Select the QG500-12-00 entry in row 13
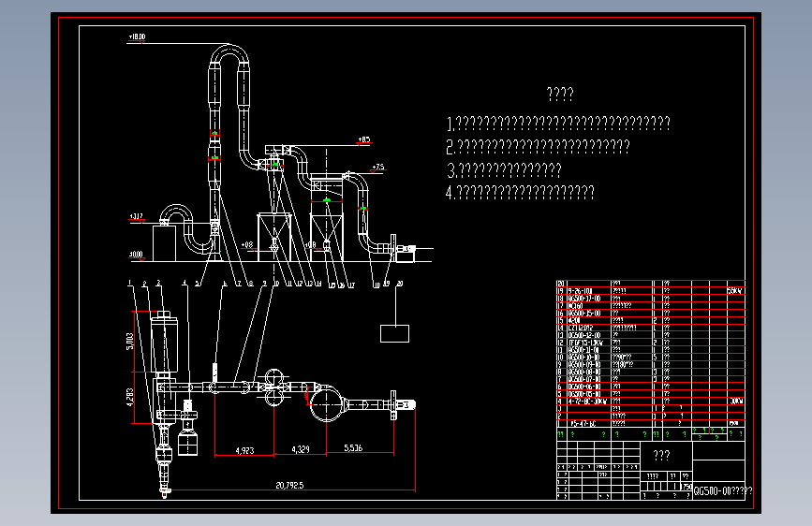The image size is (812, 526). point(584,335)
